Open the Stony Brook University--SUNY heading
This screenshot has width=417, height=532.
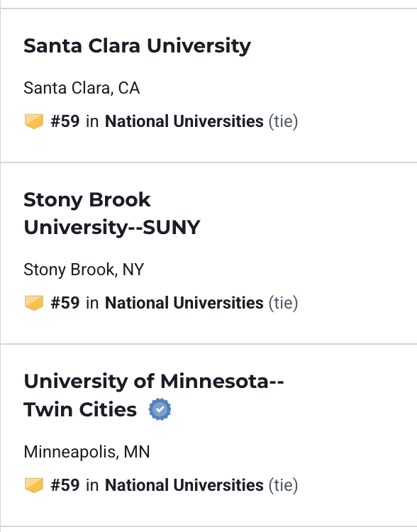coord(112,213)
